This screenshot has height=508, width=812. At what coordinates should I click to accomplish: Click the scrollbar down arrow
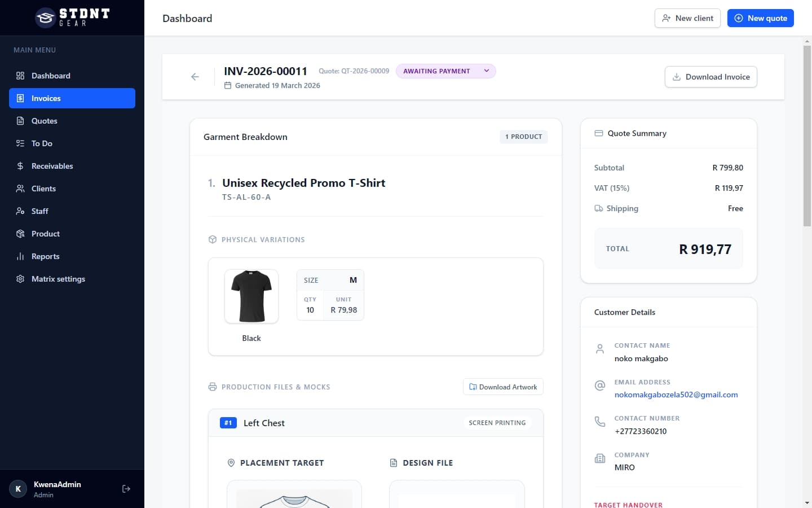[x=807, y=503]
